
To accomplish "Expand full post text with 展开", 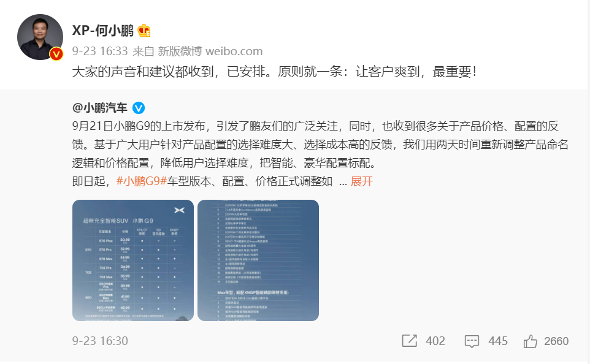I will pyautogui.click(x=362, y=181).
